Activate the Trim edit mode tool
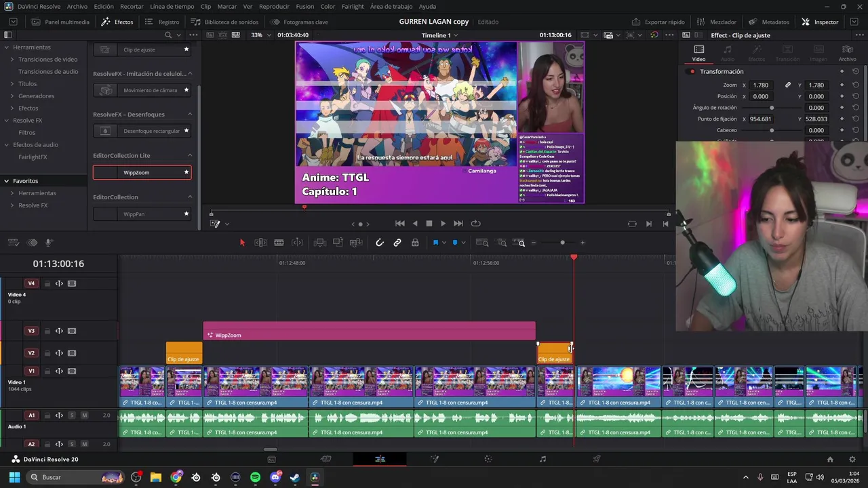The height and width of the screenshot is (488, 868). click(260, 243)
